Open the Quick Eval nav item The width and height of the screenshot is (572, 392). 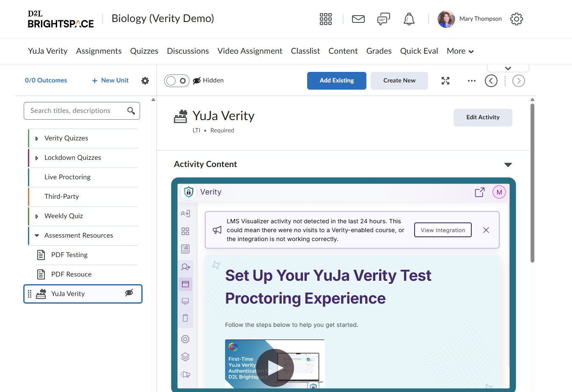pos(419,51)
